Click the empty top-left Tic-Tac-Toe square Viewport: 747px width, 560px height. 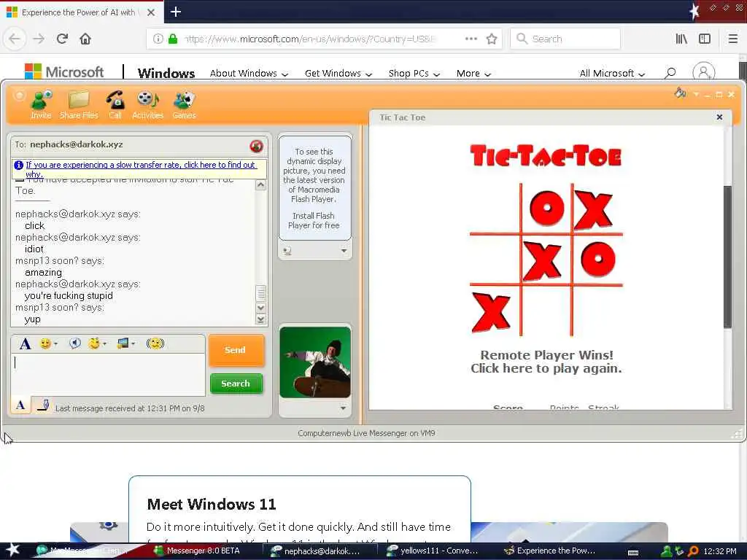coord(494,208)
